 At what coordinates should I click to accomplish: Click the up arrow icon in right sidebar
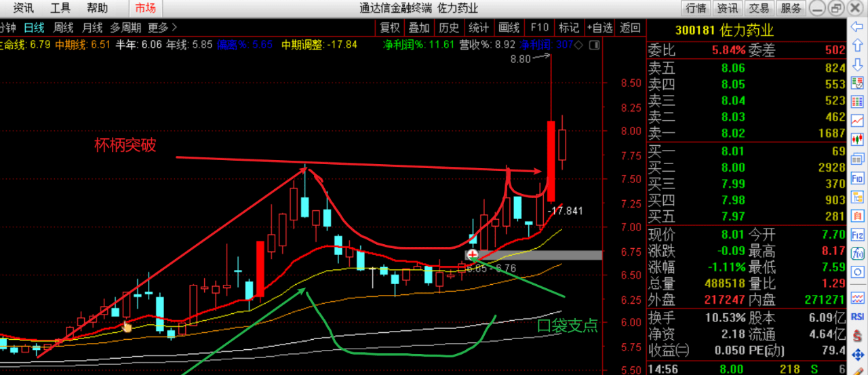[858, 46]
